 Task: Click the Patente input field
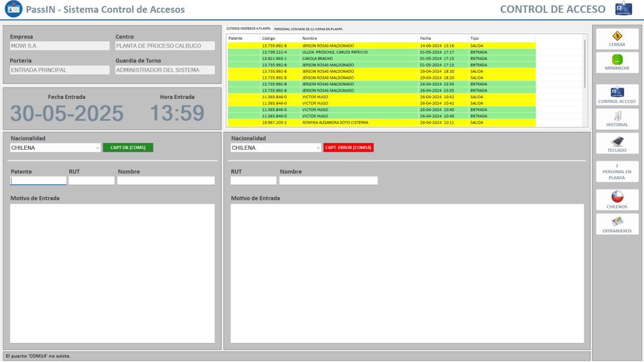[x=39, y=181]
